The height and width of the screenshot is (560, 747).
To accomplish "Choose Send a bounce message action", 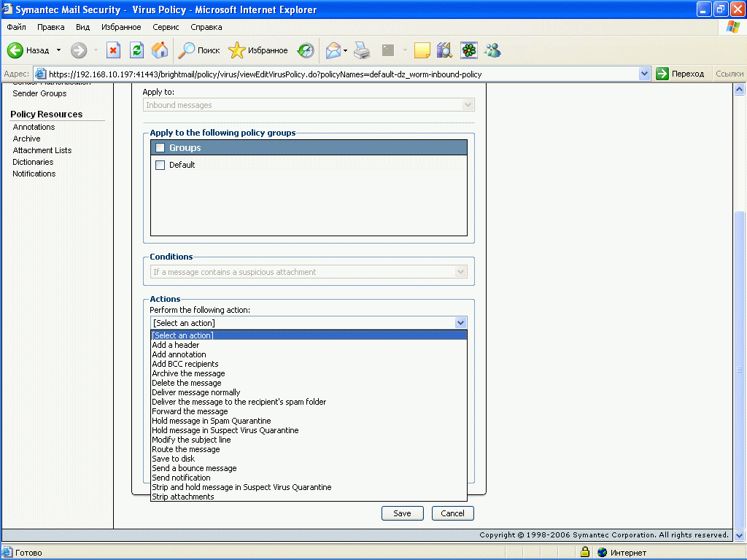I will tap(309, 468).
